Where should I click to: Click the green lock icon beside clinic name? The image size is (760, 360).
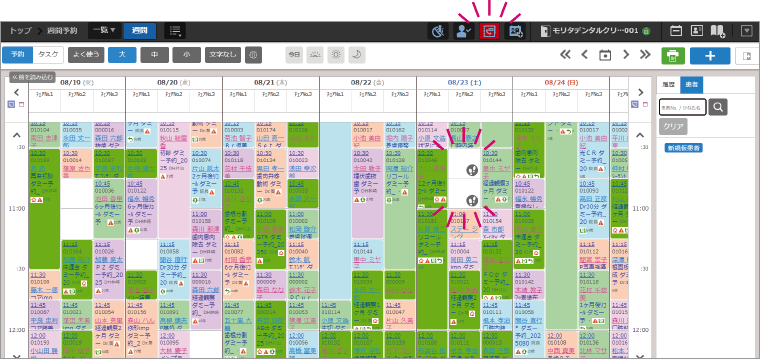[x=645, y=31]
